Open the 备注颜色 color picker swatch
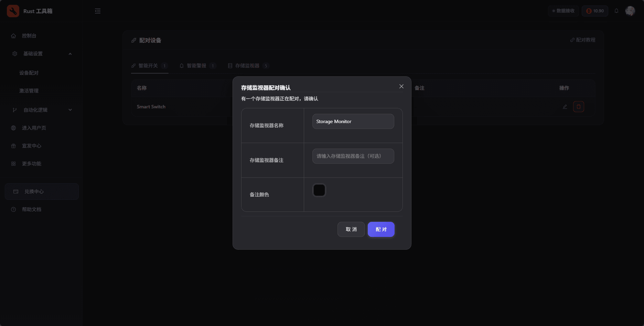 319,190
